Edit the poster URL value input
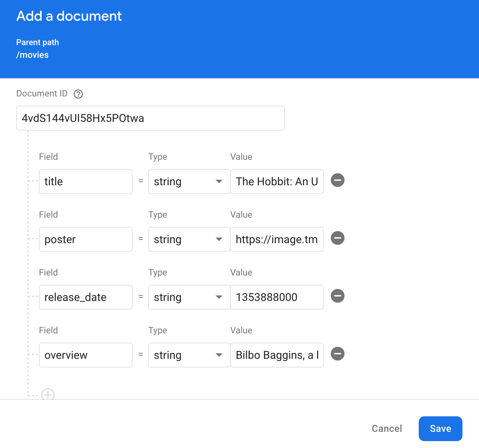Screen dimensions: 479x448 point(277,239)
